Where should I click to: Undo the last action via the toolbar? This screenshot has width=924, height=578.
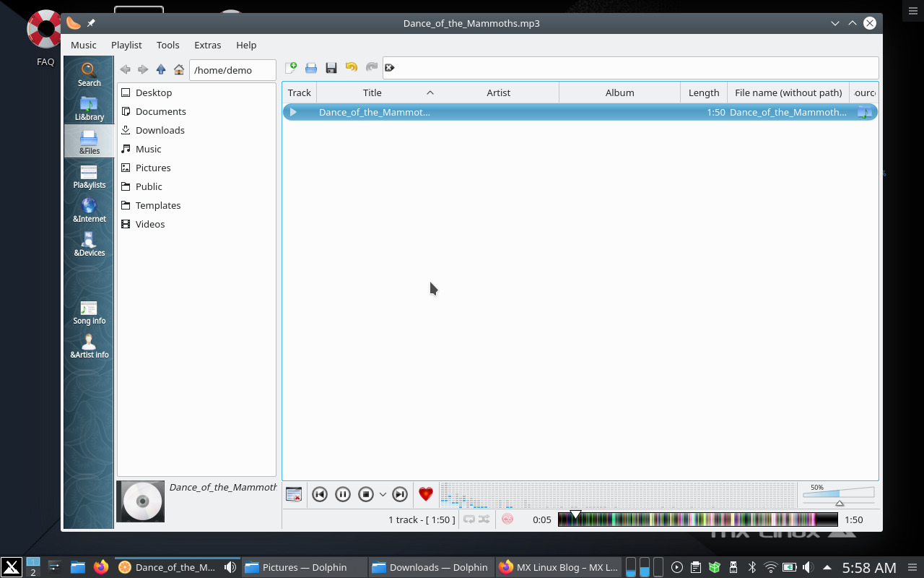352,67
